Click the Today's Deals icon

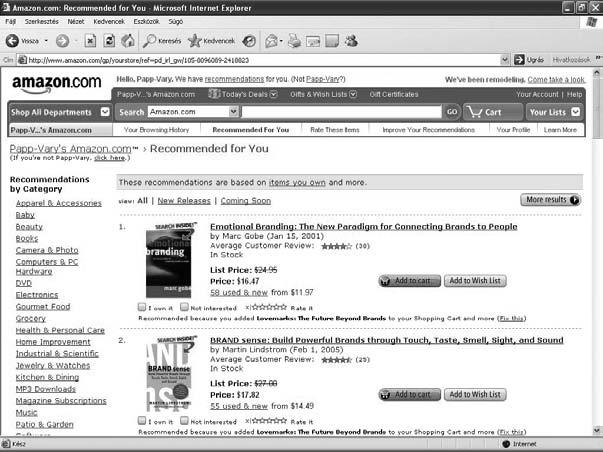click(x=214, y=93)
